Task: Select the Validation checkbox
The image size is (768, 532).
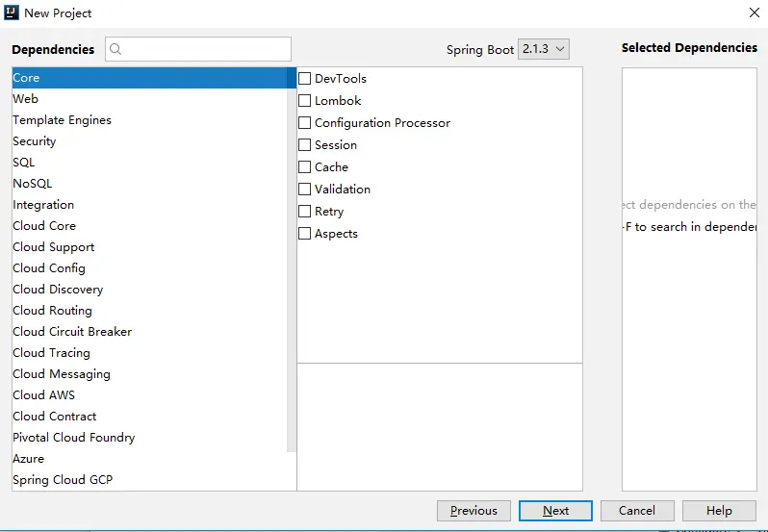Action: [x=305, y=189]
